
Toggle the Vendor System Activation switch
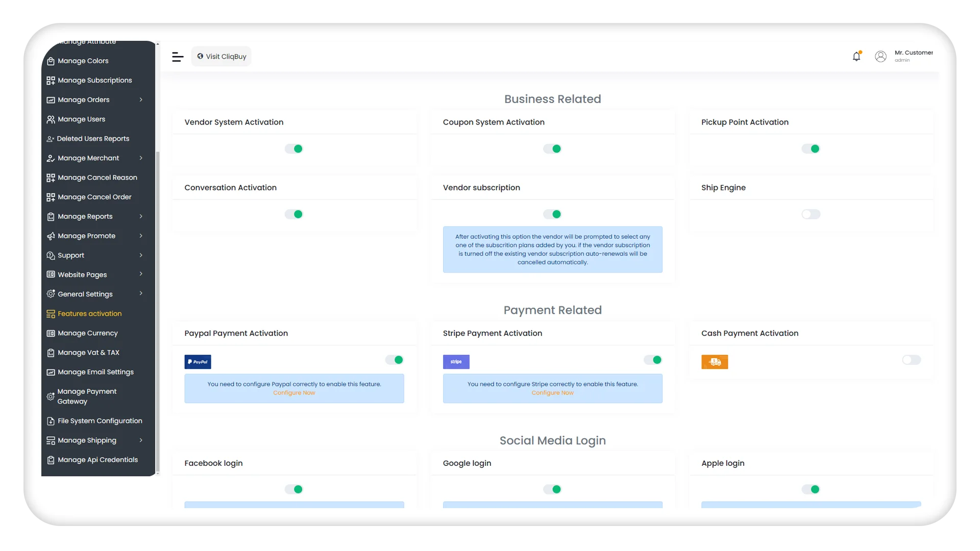294,148
